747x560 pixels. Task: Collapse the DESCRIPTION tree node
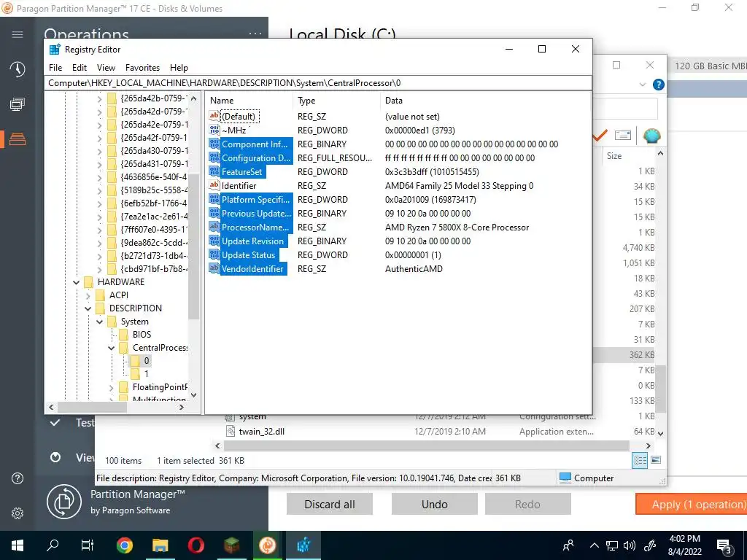point(88,308)
